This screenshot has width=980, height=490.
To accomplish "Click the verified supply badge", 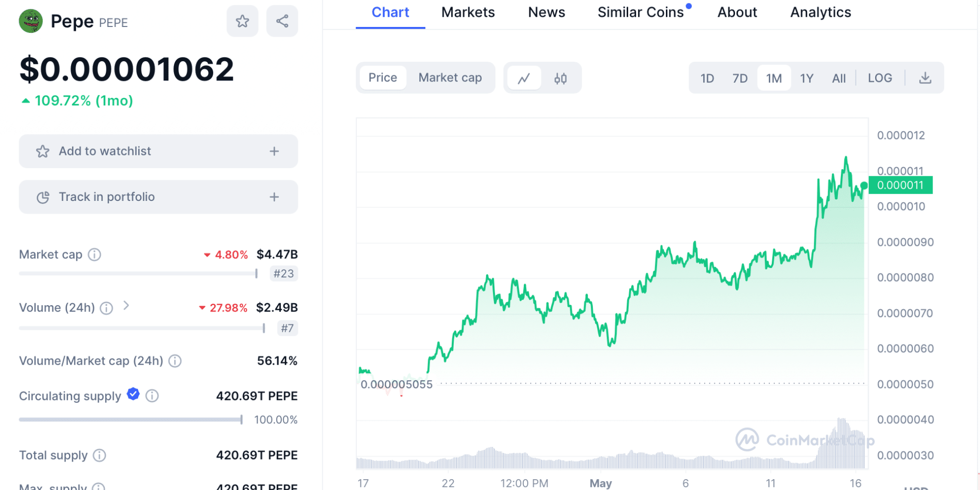I will click(x=133, y=394).
